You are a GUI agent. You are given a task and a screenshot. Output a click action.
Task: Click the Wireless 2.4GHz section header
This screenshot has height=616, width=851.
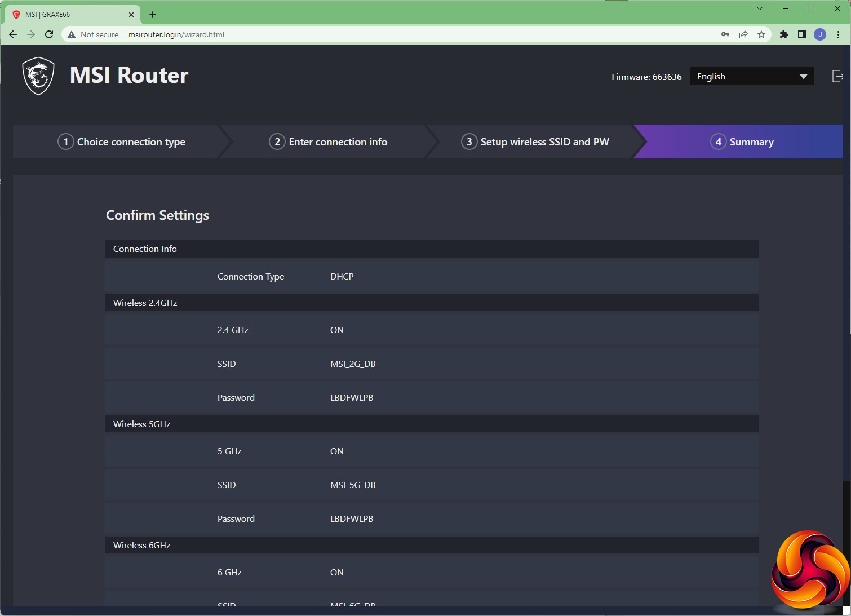pos(432,303)
